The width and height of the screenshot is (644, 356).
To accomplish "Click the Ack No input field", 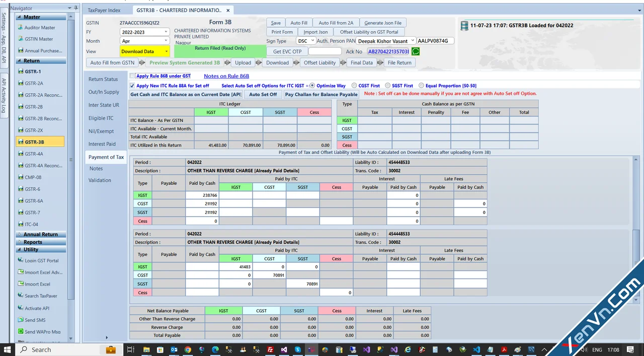I will [x=388, y=51].
